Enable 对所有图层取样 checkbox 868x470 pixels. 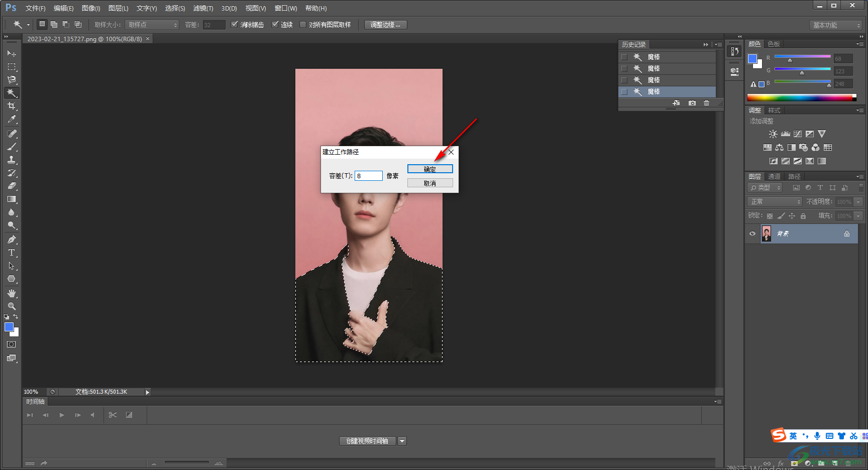(x=303, y=25)
